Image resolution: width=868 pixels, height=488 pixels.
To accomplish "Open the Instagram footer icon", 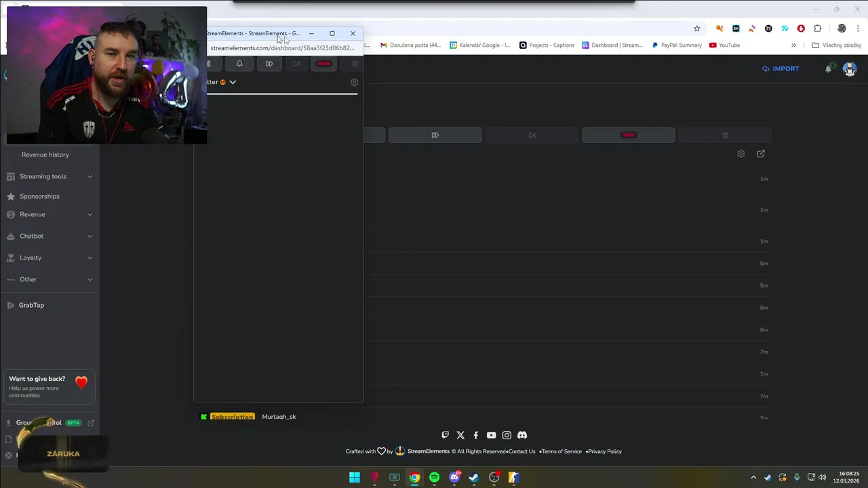I will (507, 435).
